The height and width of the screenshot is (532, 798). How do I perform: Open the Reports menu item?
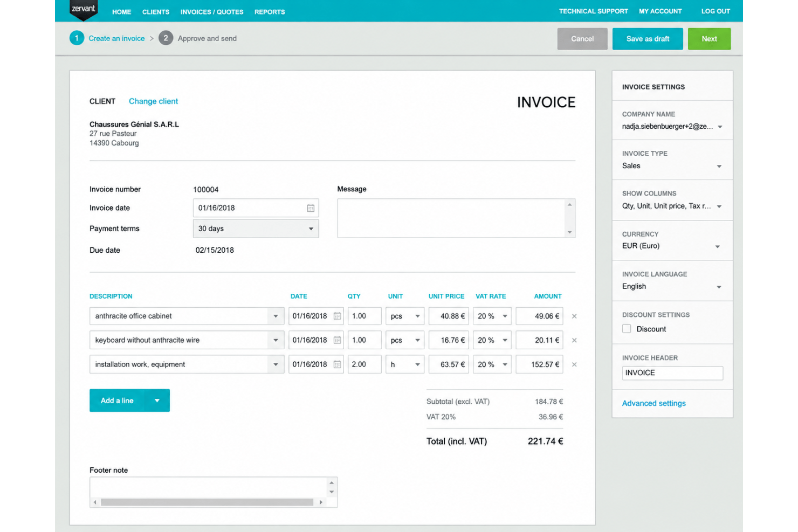[x=270, y=12]
